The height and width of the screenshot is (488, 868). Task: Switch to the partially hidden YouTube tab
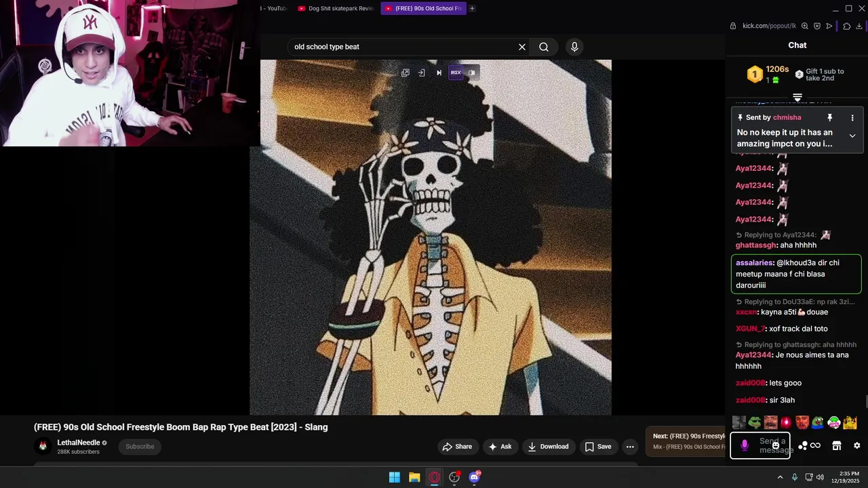275,8
